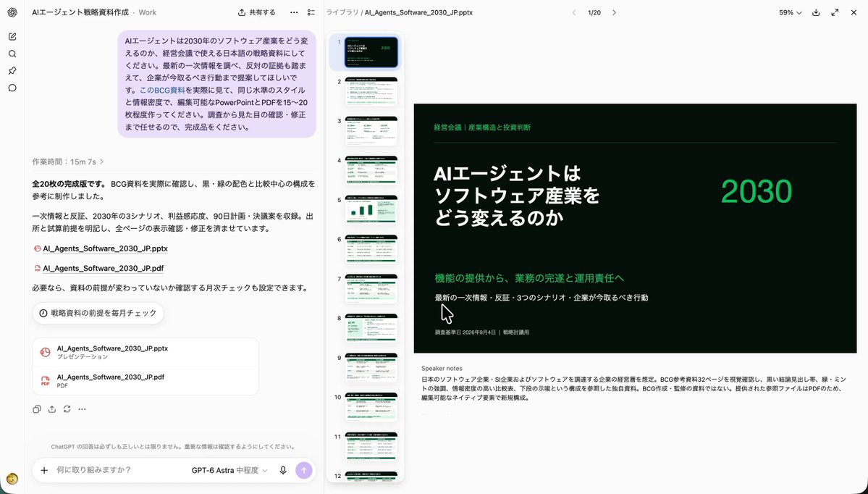868x494 pixels.
Task: Select slide 5 thumbnail with bar chart
Action: coord(371,211)
